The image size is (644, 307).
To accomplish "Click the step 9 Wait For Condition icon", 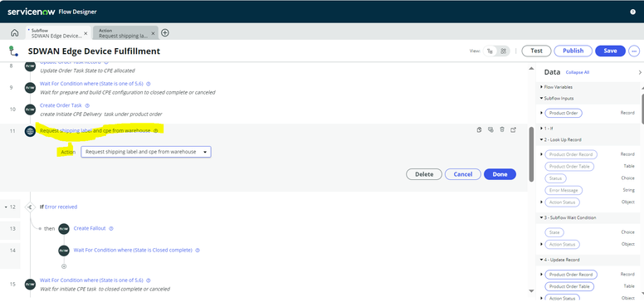I will pyautogui.click(x=30, y=87).
